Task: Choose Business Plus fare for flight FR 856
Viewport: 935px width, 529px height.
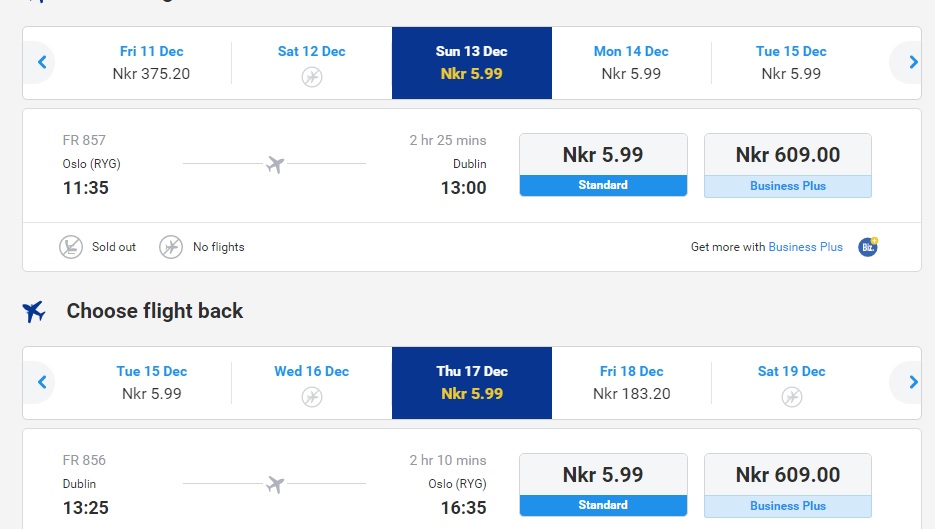Action: pyautogui.click(x=788, y=485)
